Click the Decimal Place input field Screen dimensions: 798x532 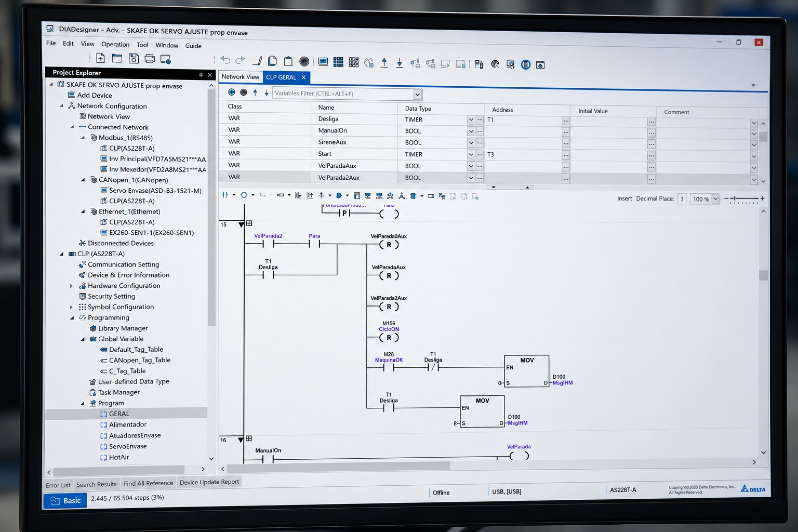(x=682, y=198)
